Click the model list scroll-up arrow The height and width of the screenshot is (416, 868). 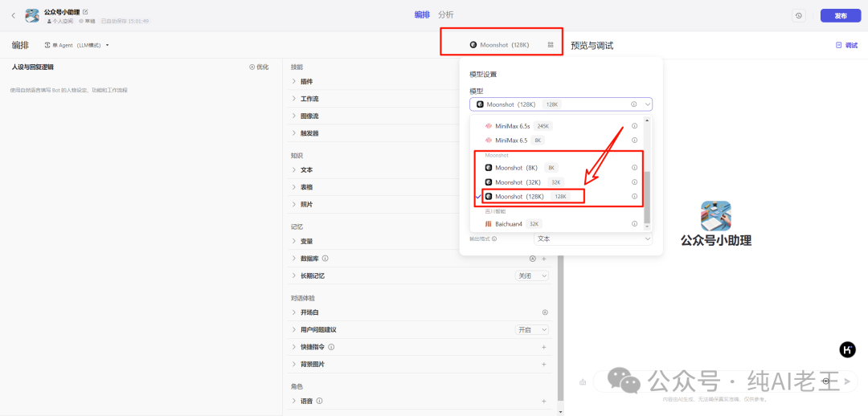point(648,120)
